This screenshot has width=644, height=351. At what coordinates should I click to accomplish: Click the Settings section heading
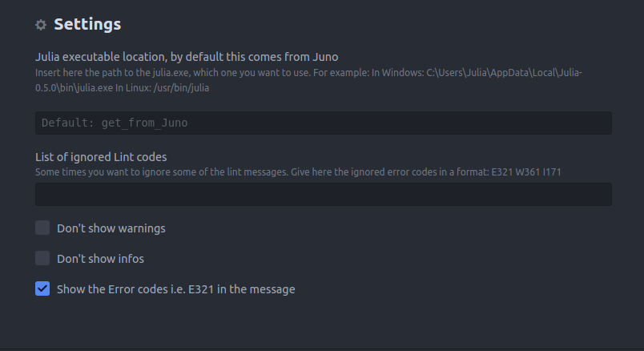87,24
